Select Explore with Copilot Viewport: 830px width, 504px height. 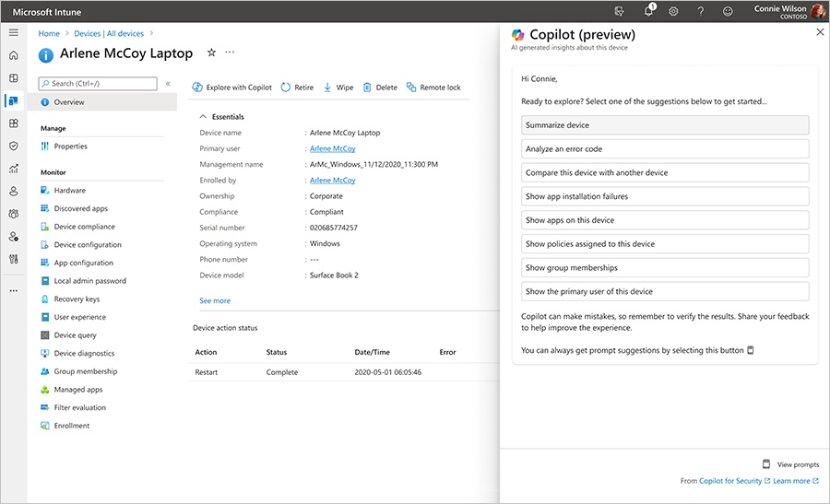(232, 88)
